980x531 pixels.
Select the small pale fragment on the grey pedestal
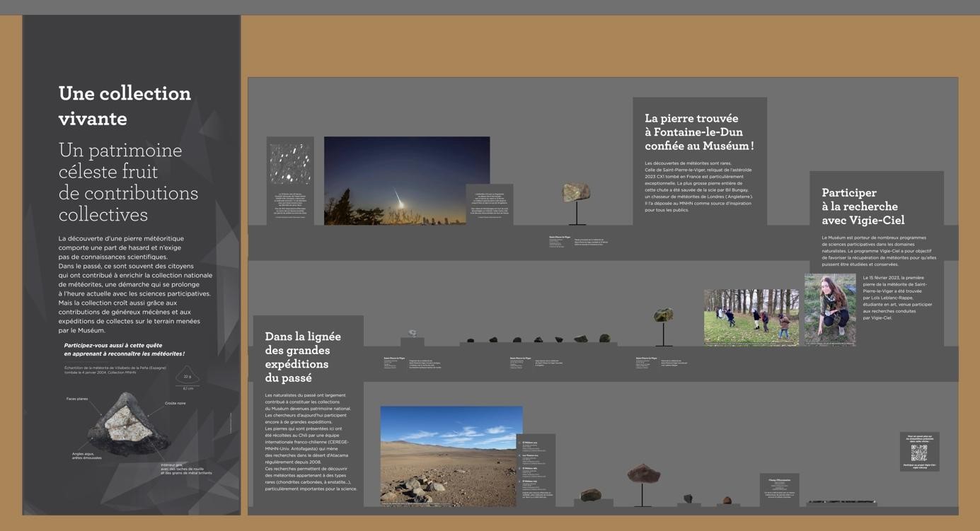coord(413,333)
